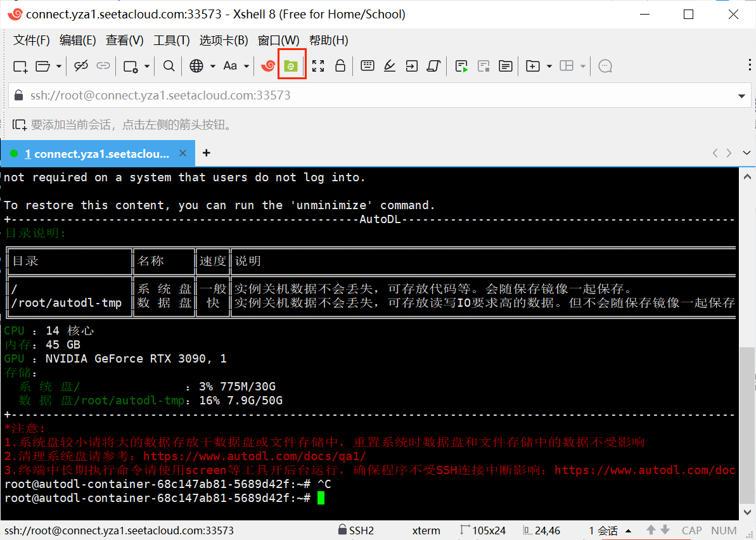Launch Xftp file transfer
Viewport: 756px width, 540px height.
pyautogui.click(x=292, y=65)
